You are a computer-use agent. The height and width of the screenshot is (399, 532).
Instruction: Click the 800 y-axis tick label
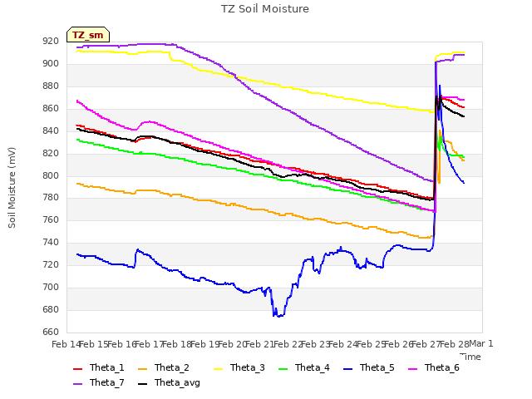[51, 175]
